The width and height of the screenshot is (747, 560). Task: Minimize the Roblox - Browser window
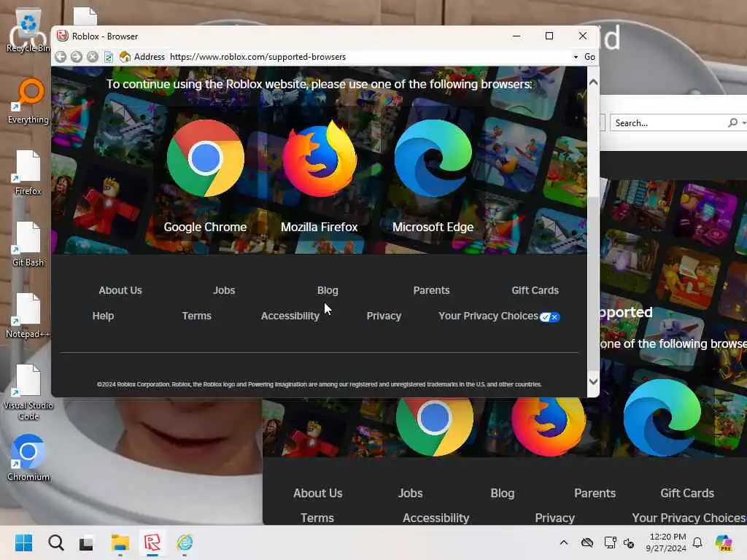coord(516,36)
